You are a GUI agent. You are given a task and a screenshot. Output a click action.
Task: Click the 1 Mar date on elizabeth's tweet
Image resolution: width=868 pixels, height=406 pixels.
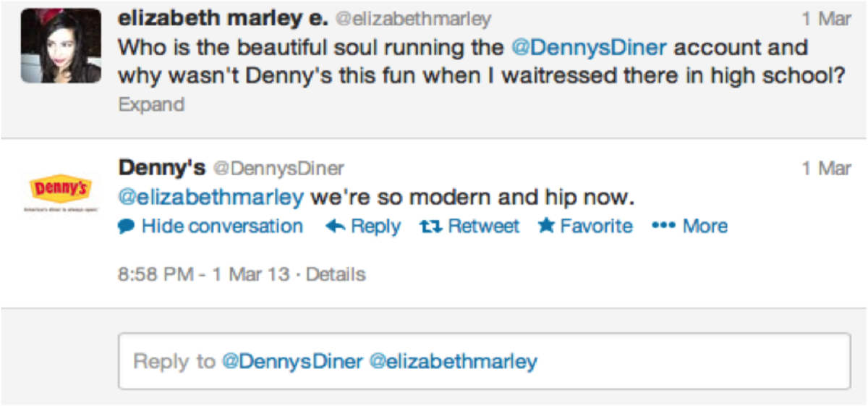[x=826, y=20]
